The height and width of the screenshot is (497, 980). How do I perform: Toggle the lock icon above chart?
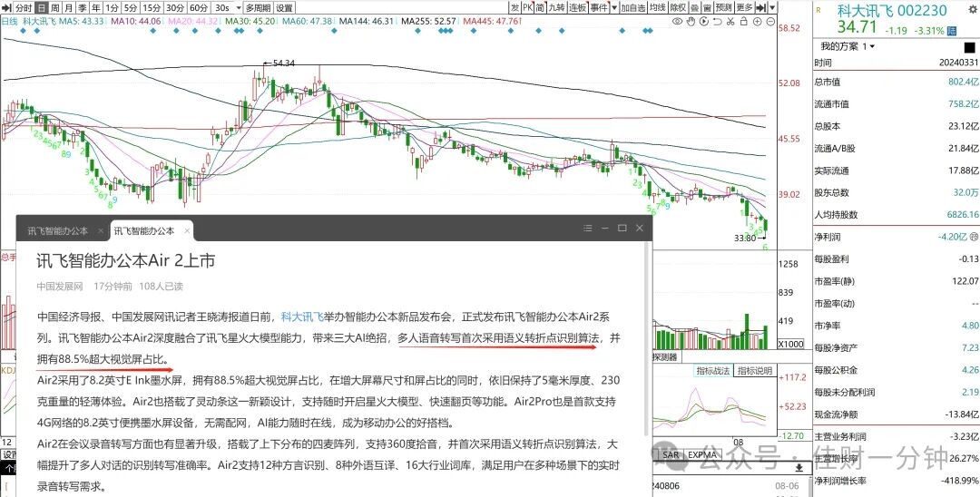click(x=743, y=21)
